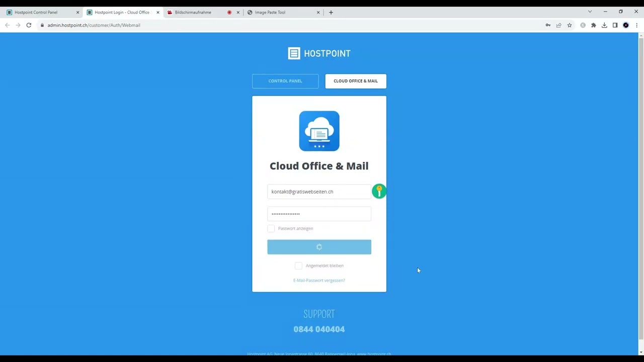Click the green password manager key icon
The width and height of the screenshot is (644, 362).
tap(379, 192)
